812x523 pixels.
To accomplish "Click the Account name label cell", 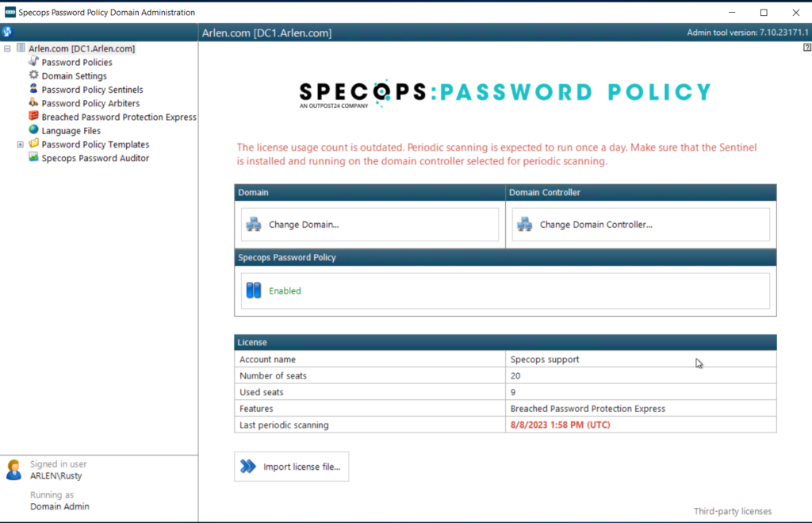I will pos(370,360).
